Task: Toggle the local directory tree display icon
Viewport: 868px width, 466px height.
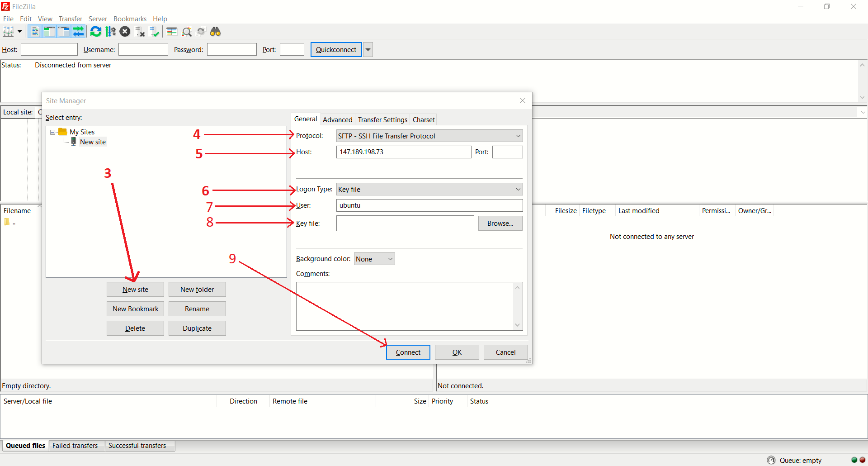Action: [x=49, y=32]
